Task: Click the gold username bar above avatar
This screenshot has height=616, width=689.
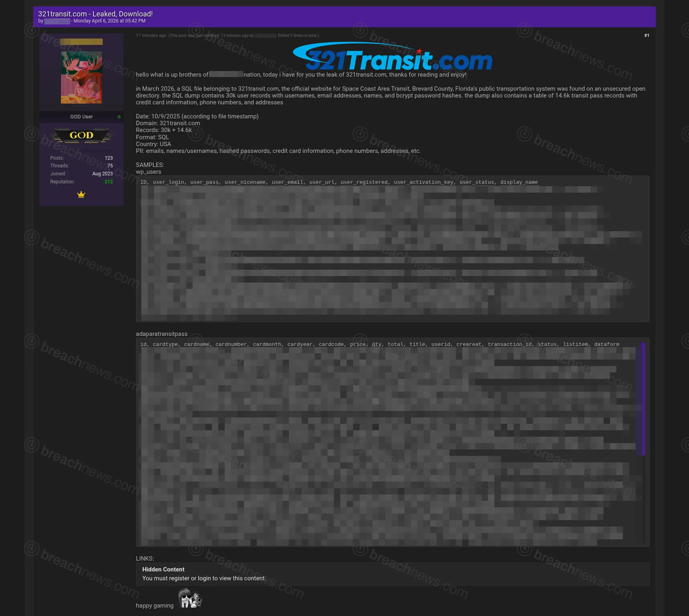Action: 81,42
